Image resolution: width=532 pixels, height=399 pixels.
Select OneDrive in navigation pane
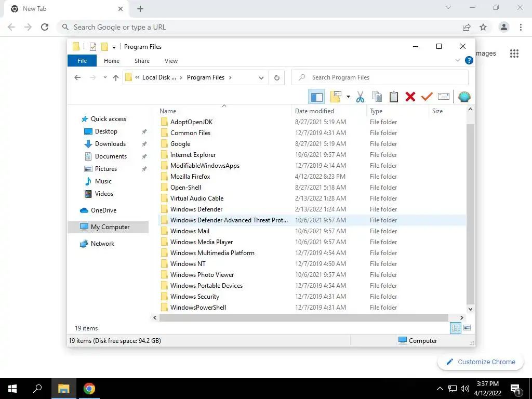click(103, 210)
